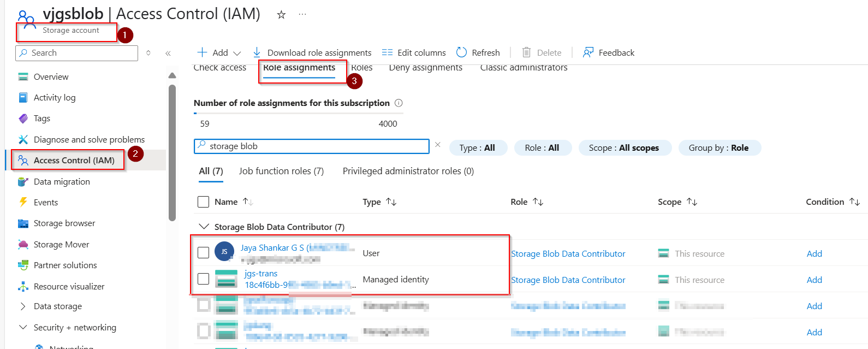Click the Data migration icon
The height and width of the screenshot is (349, 868).
23,182
